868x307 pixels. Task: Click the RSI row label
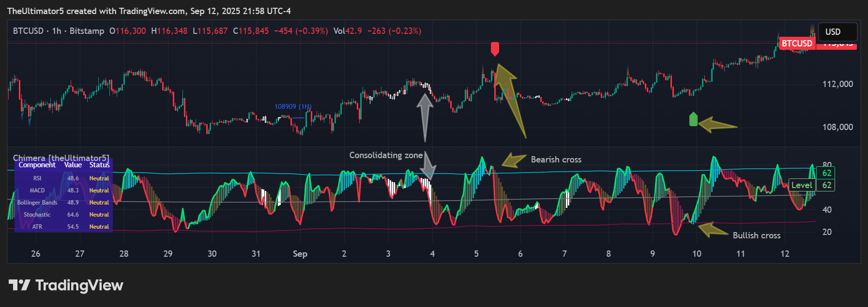tap(37, 178)
